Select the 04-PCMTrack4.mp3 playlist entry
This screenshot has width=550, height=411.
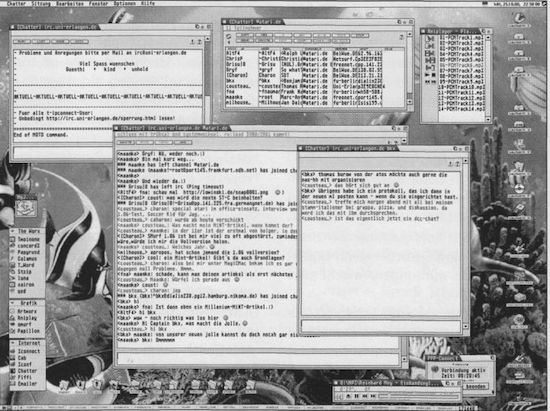(462, 54)
